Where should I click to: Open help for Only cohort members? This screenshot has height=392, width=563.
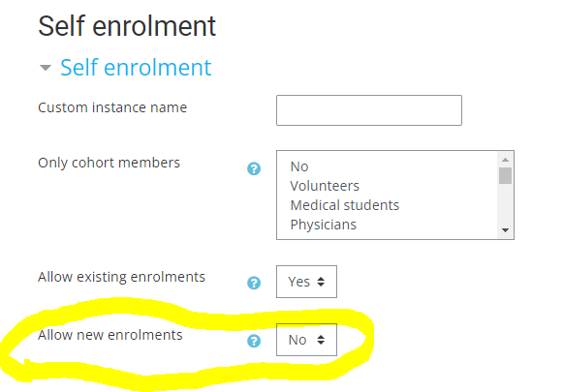(254, 168)
